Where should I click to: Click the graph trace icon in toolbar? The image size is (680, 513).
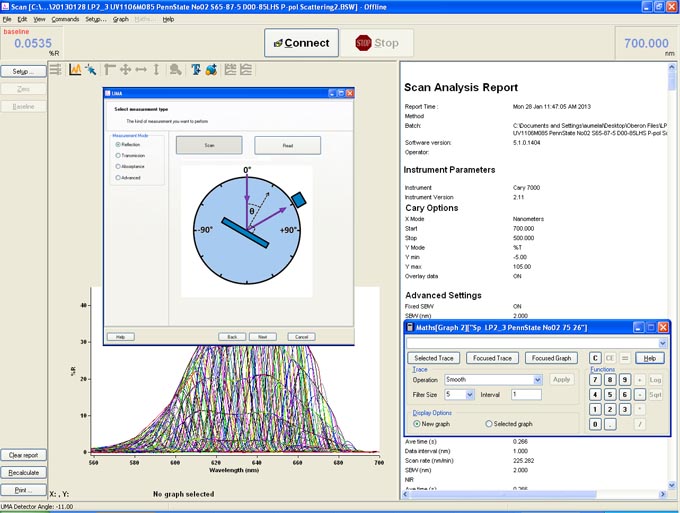click(x=75, y=69)
